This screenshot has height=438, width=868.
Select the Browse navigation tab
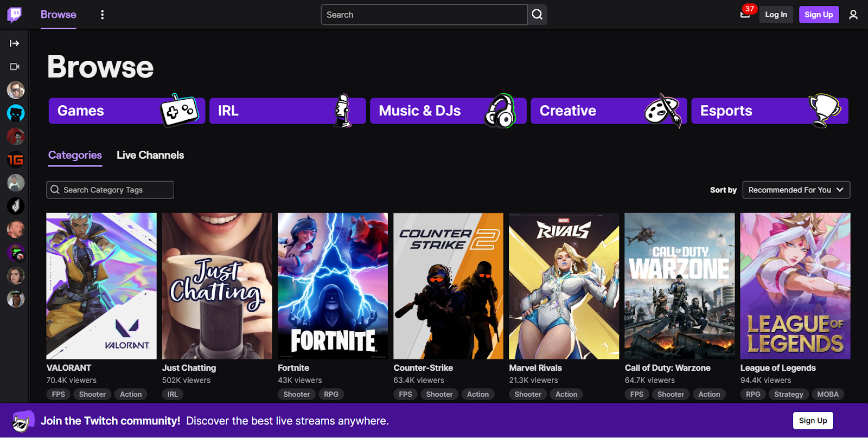click(59, 15)
